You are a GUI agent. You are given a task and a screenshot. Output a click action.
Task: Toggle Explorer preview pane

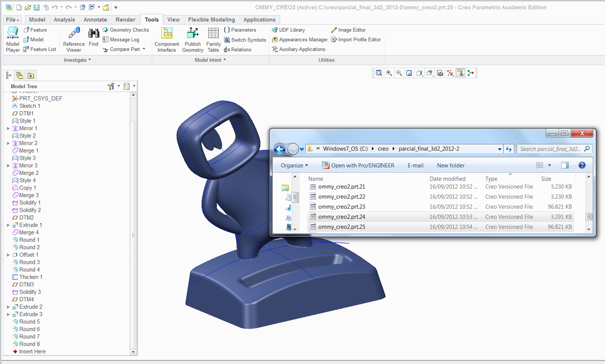tap(565, 165)
